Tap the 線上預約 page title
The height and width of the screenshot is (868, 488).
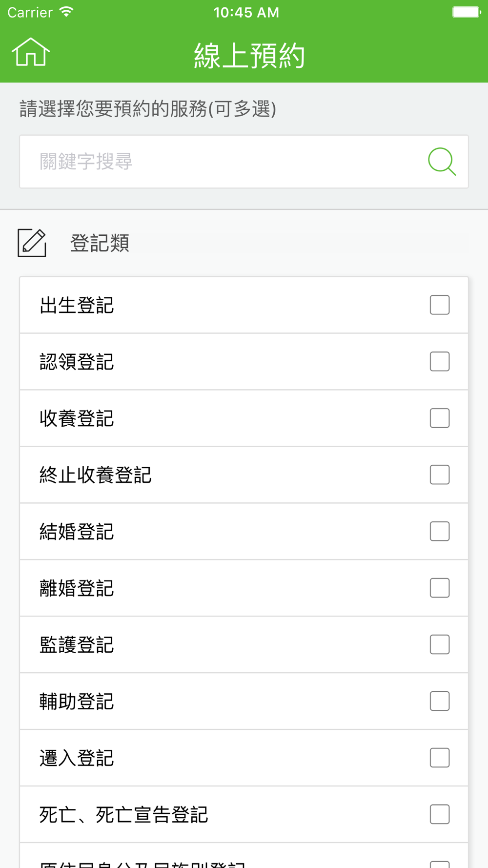click(249, 55)
